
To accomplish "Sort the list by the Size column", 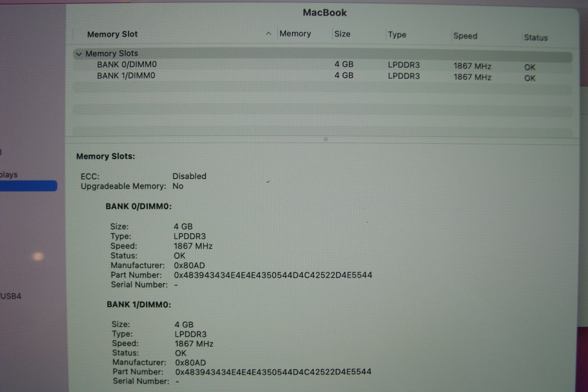I will 343,33.
